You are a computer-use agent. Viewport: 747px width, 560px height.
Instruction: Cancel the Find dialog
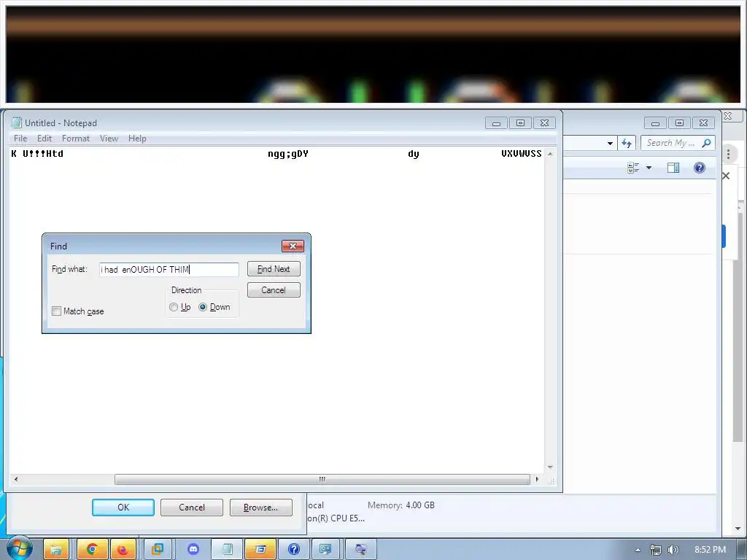274,290
